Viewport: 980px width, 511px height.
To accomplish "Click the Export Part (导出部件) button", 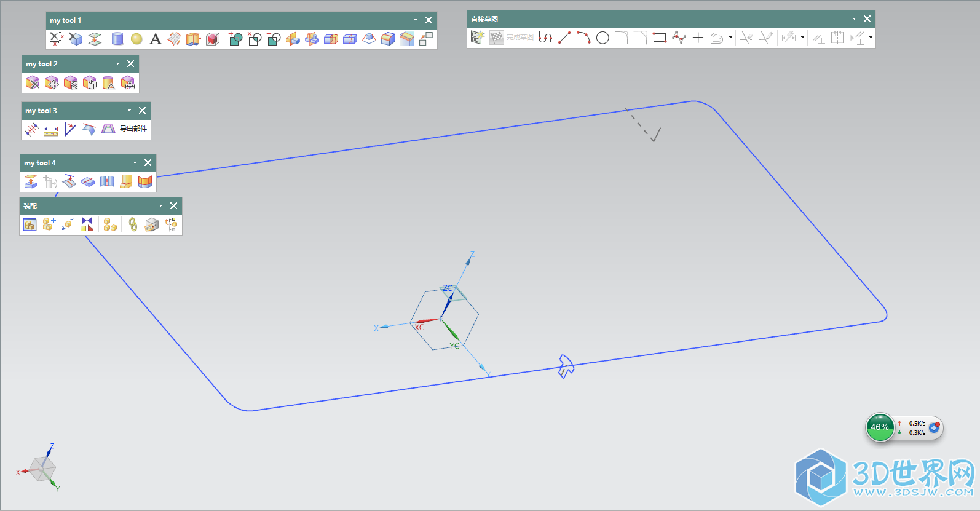I will 133,129.
